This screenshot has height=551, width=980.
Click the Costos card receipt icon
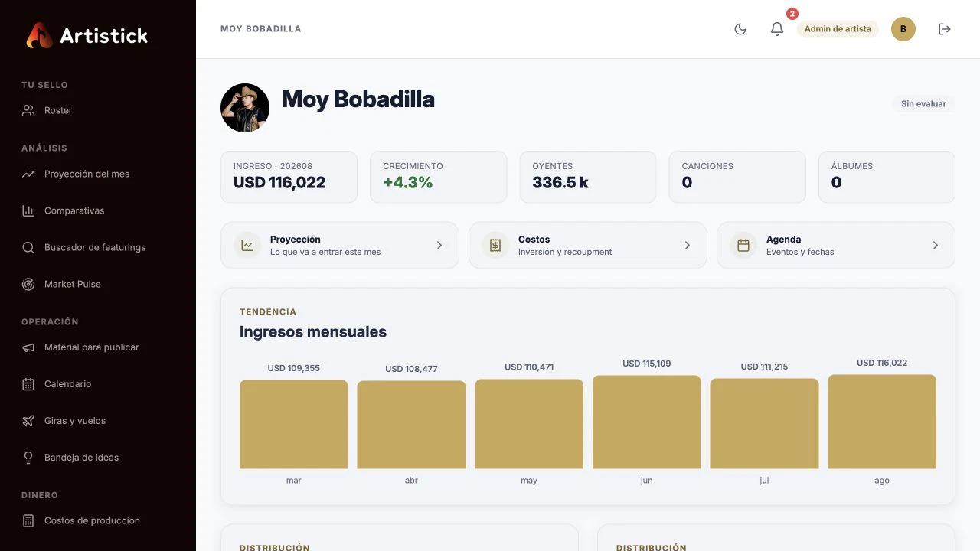coord(495,246)
